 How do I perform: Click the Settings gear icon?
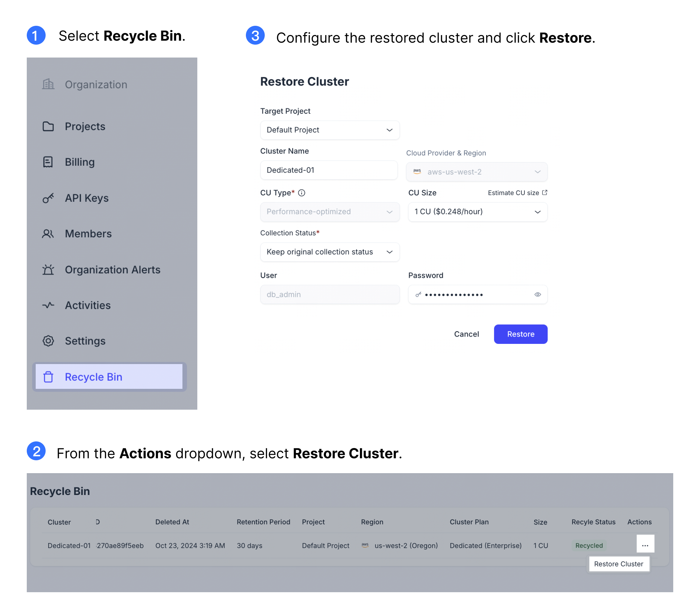(48, 341)
